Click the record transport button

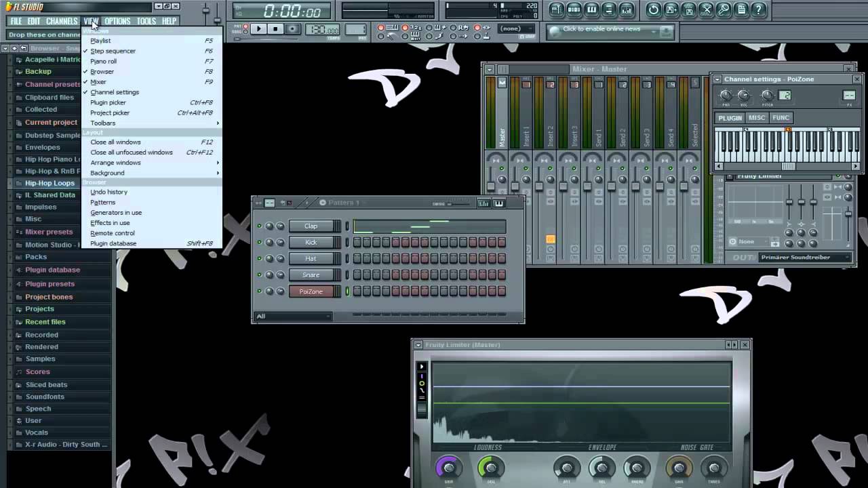292,29
